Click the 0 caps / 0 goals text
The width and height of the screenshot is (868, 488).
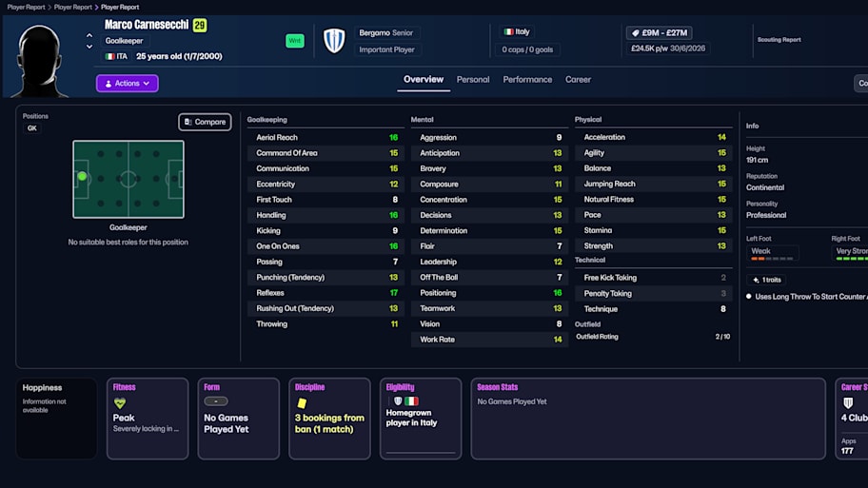coord(527,49)
